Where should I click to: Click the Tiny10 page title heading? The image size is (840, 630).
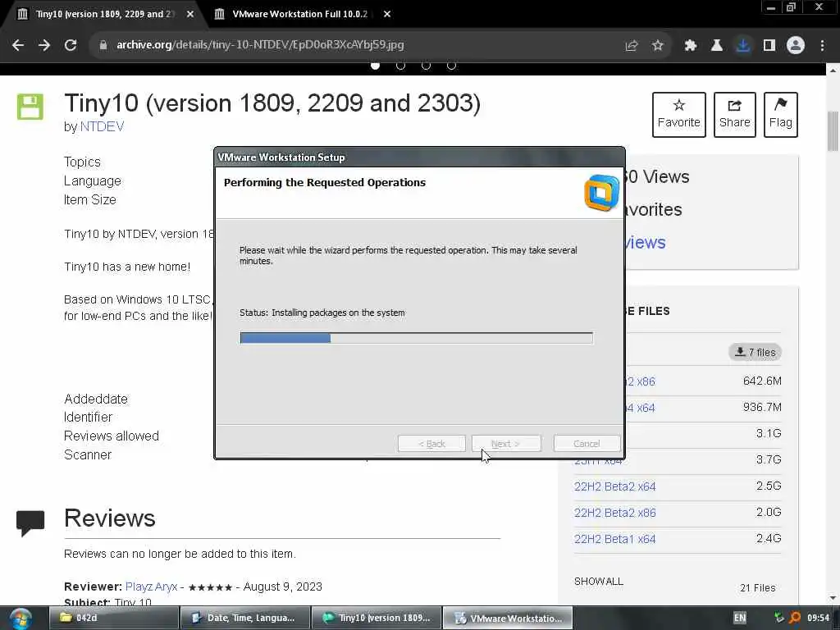pyautogui.click(x=272, y=103)
